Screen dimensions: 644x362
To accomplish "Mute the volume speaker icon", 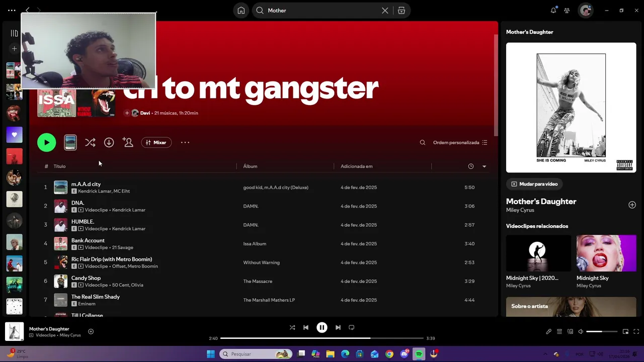I will tap(581, 331).
